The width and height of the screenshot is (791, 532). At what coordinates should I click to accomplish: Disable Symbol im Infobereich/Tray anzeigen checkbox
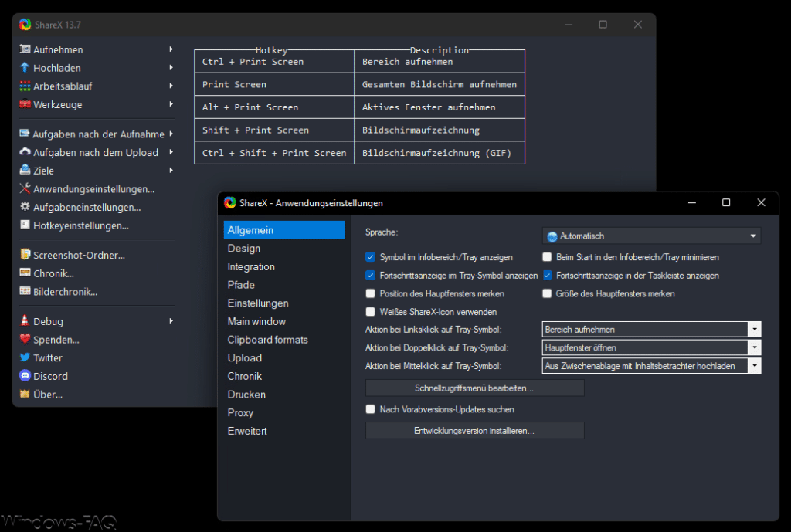pyautogui.click(x=370, y=257)
